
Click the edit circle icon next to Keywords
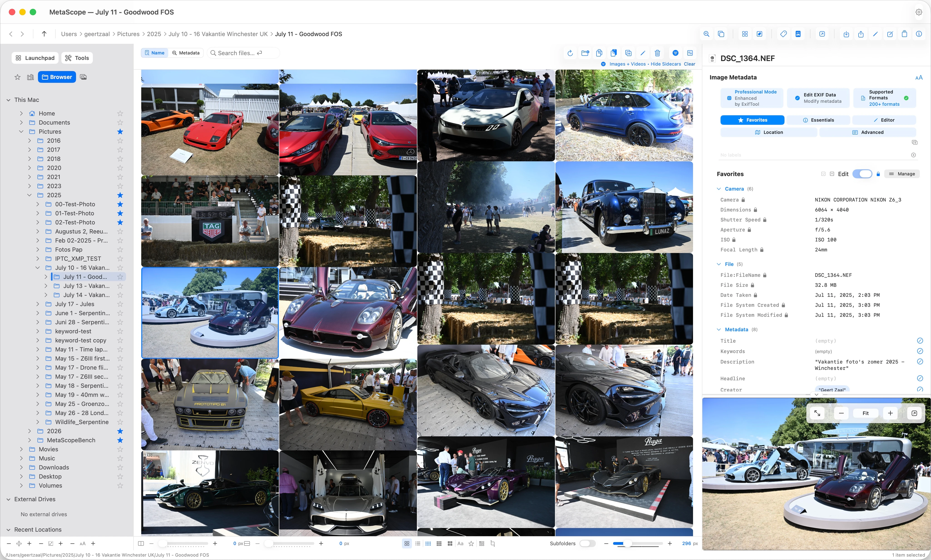point(920,351)
